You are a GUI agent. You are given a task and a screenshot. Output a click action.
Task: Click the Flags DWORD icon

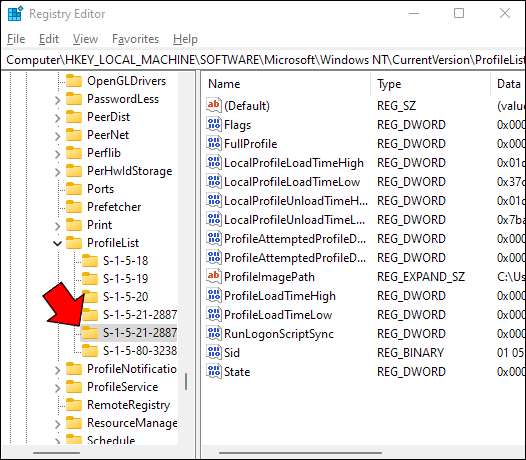point(214,124)
